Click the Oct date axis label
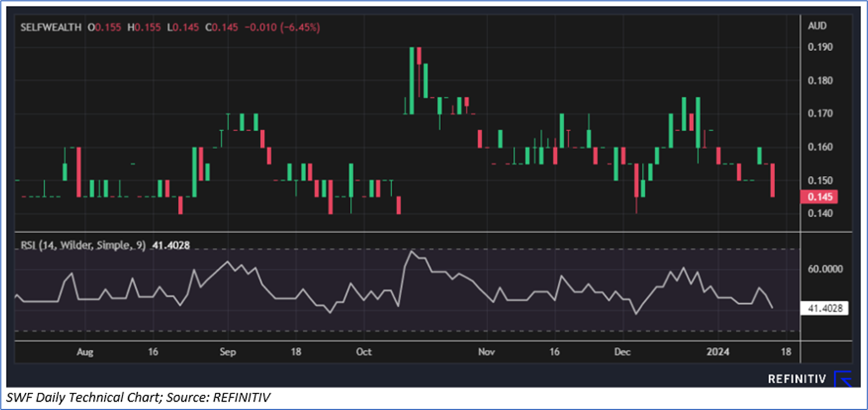Image resolution: width=868 pixels, height=410 pixels. click(363, 352)
